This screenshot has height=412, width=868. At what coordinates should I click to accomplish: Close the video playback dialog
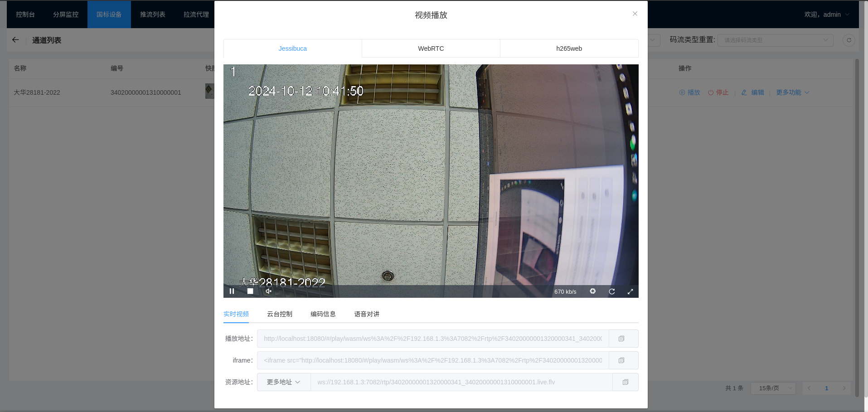pyautogui.click(x=635, y=14)
